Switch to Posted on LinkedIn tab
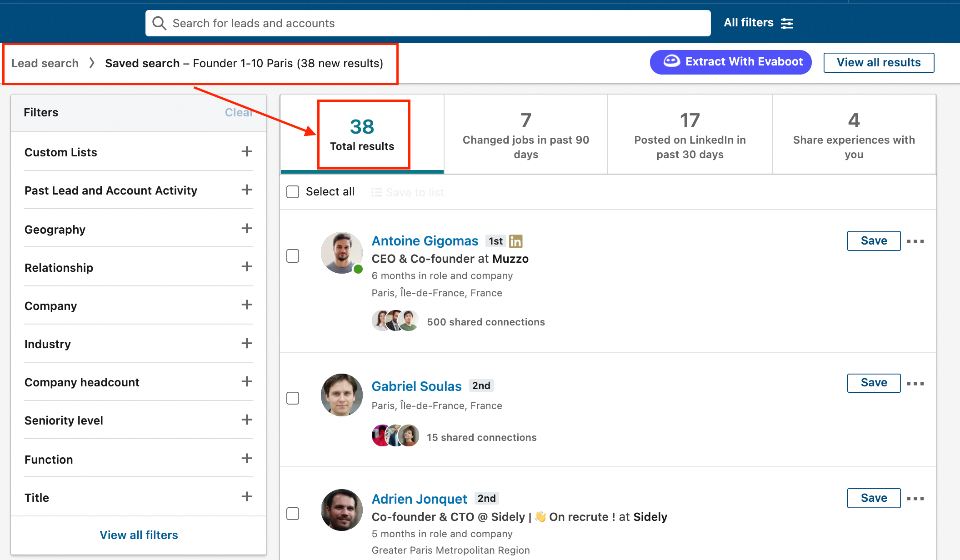The height and width of the screenshot is (560, 960). click(690, 134)
